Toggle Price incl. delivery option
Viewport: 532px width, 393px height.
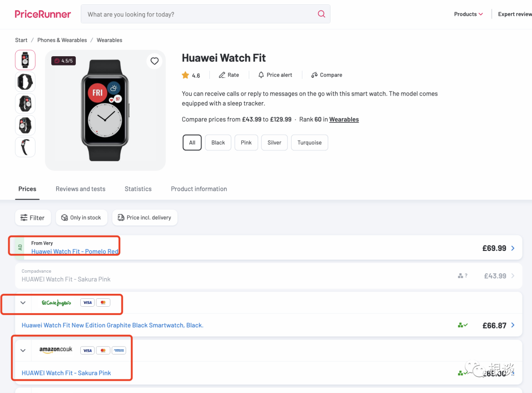pos(145,217)
